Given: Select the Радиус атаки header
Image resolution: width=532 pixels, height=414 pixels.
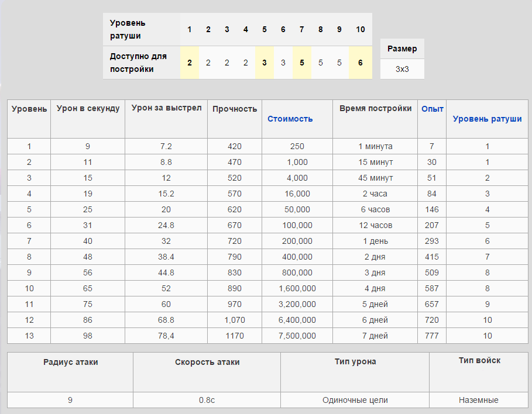Looking at the screenshot, I should point(70,362).
